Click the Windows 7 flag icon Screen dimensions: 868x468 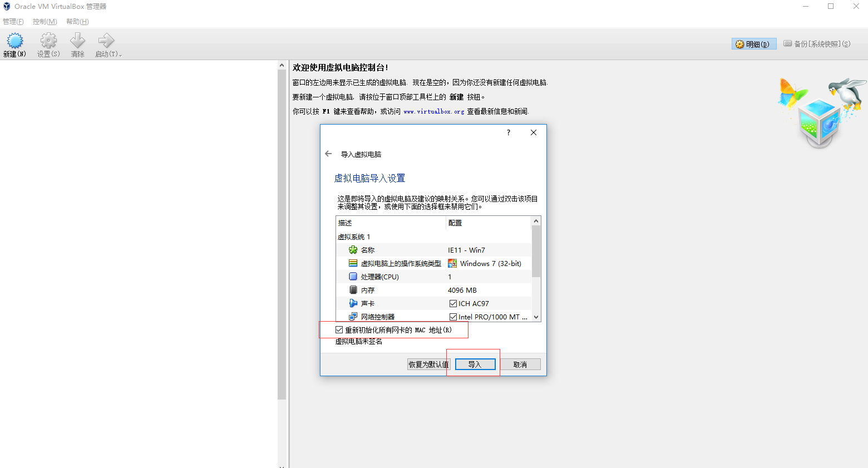click(452, 263)
